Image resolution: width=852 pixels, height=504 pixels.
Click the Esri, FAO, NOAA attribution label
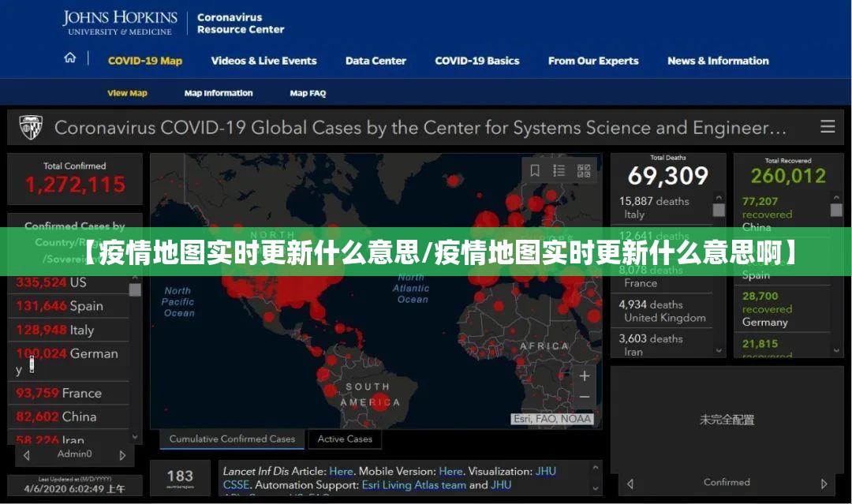[x=552, y=420]
